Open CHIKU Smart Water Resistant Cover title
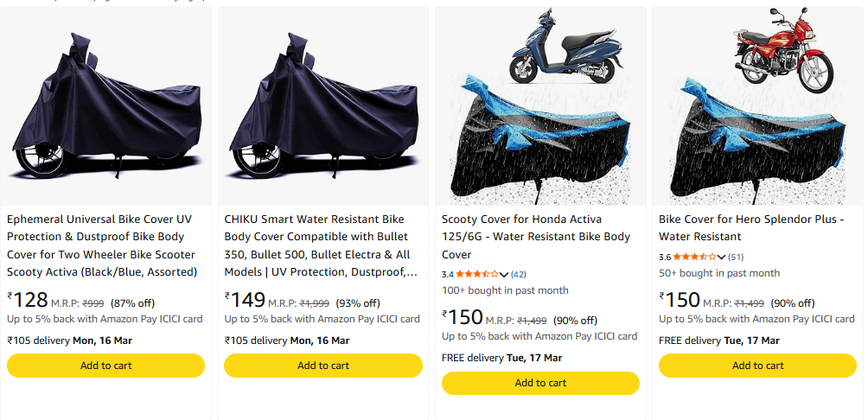 coord(320,245)
